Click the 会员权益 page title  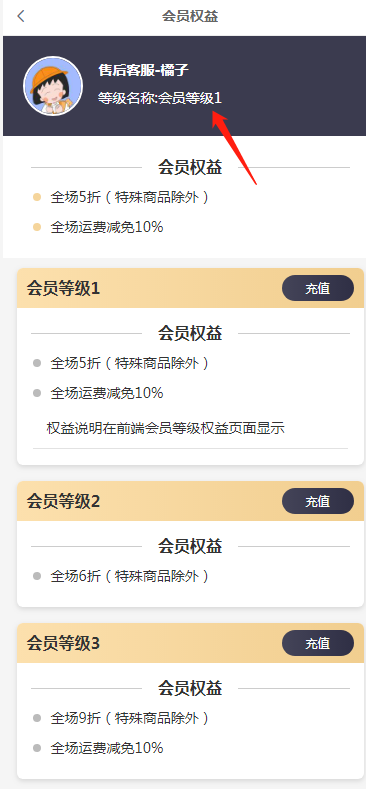tap(190, 16)
